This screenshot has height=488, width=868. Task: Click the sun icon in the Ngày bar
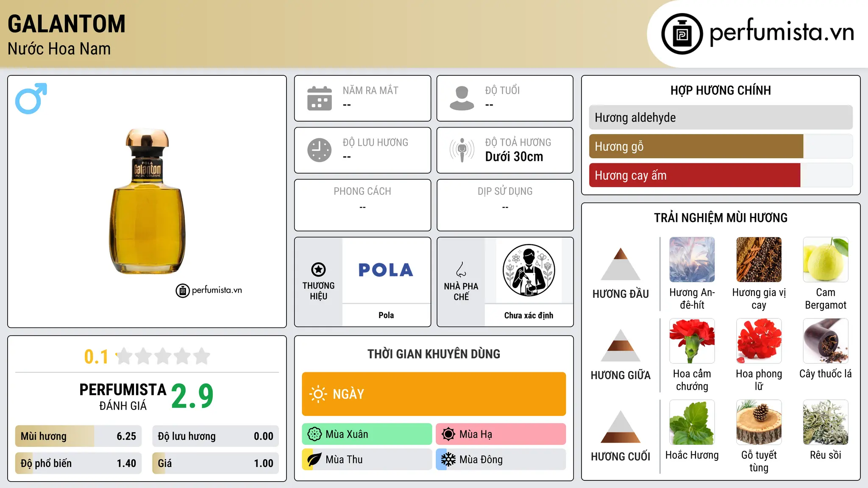pyautogui.click(x=318, y=394)
